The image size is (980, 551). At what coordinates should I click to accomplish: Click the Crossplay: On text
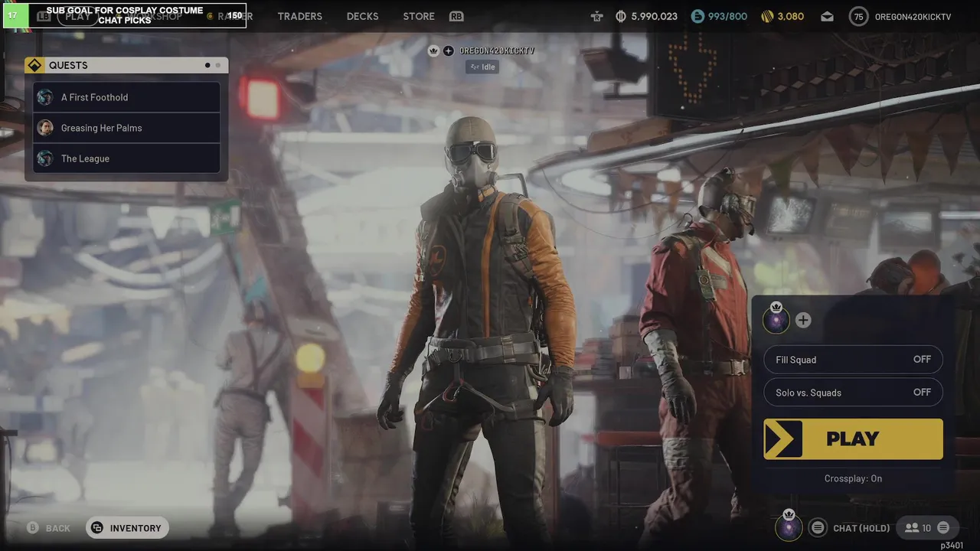pos(853,478)
